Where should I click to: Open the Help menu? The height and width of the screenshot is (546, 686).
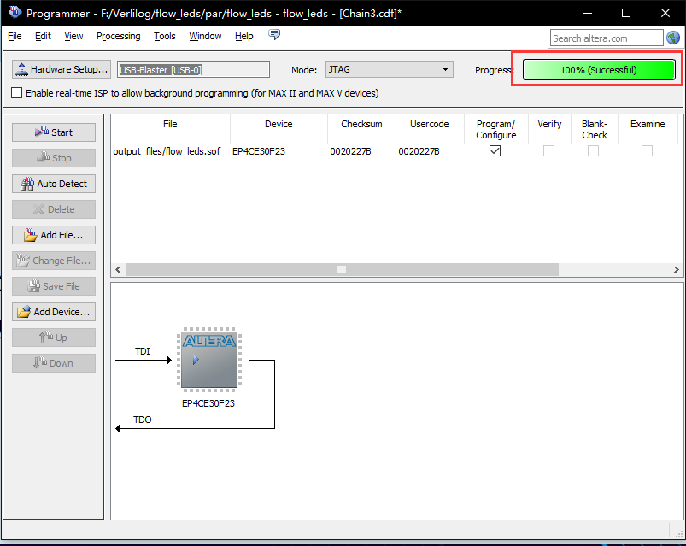point(244,36)
